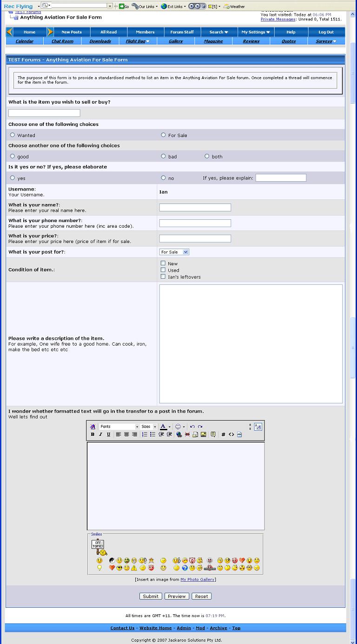Viewport: 357px width, 644px height.
Task: Select the Wanted radio button
Action: tap(13, 135)
